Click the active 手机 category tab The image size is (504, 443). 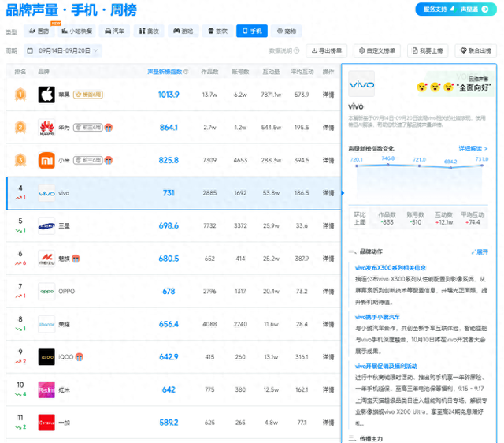252,32
